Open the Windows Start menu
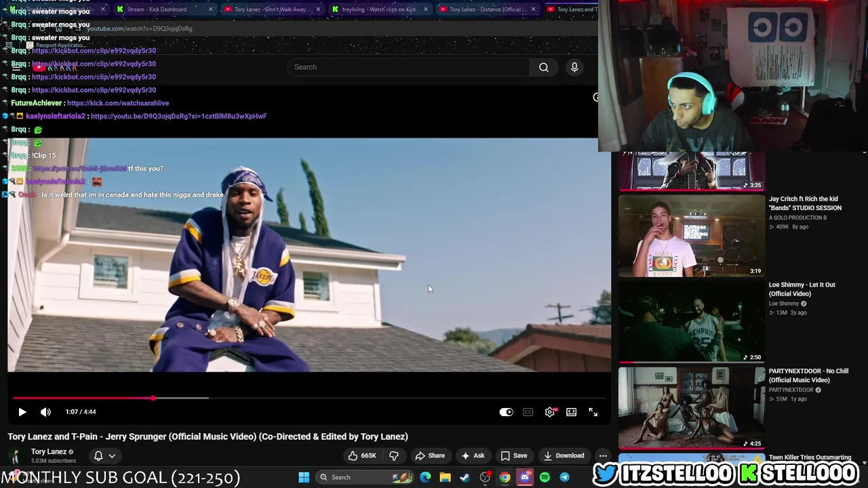Image resolution: width=868 pixels, height=488 pixels. (x=304, y=477)
